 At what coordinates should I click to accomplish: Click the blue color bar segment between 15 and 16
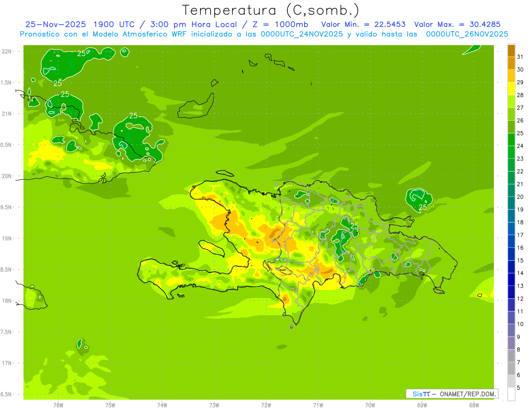511,254
